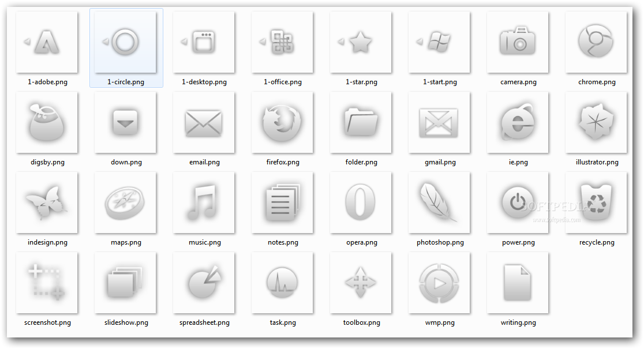Screen dimensions: 644x349
Task: Select the toolbox.png four-arrow icon
Action: pyautogui.click(x=361, y=283)
